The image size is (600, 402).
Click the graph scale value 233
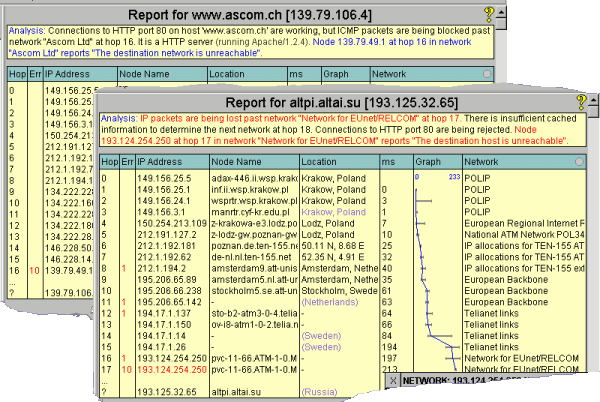(x=454, y=177)
